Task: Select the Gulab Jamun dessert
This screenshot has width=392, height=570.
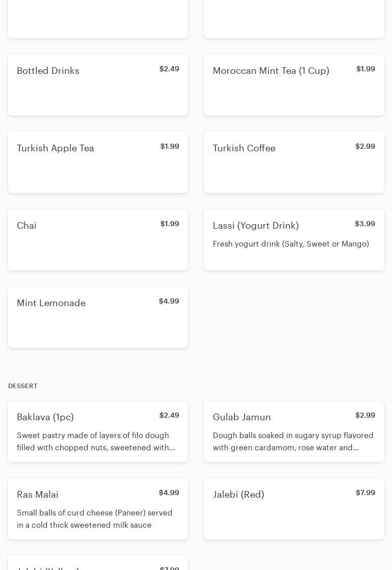Action: pyautogui.click(x=294, y=431)
